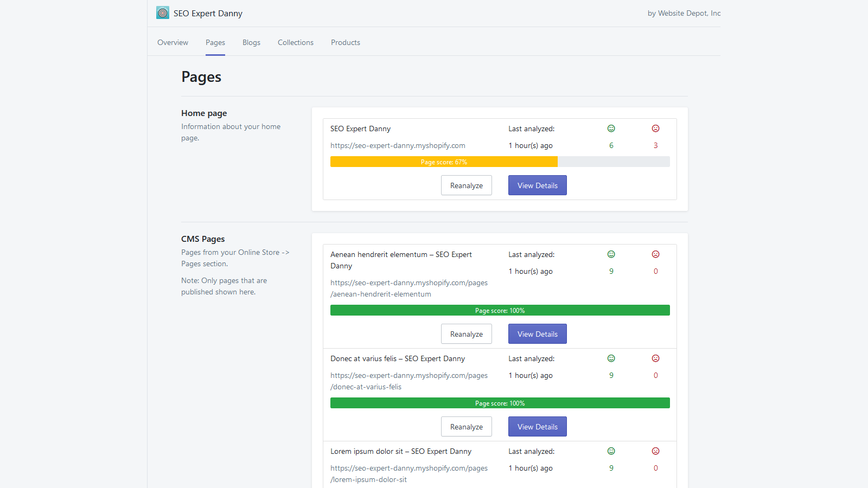Open the donec-at-varius-felis page URL
Screen dimensions: 868x488
(409, 381)
